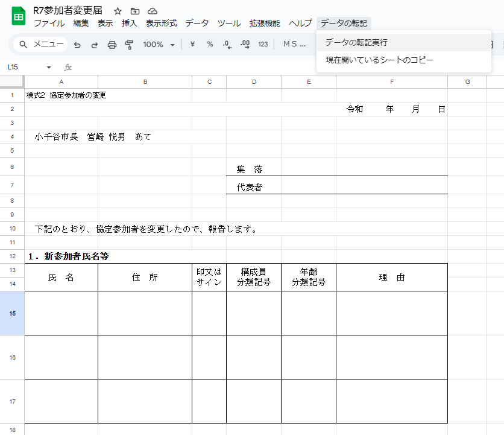
Task: Click the 構成員分類記号 table header cell
Action: [254, 278]
